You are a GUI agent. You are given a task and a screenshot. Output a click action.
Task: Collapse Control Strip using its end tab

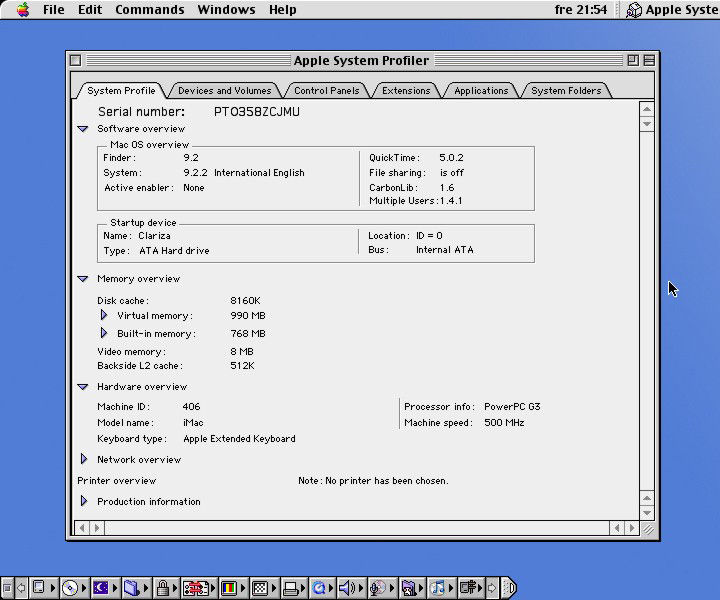pyautogui.click(x=509, y=588)
